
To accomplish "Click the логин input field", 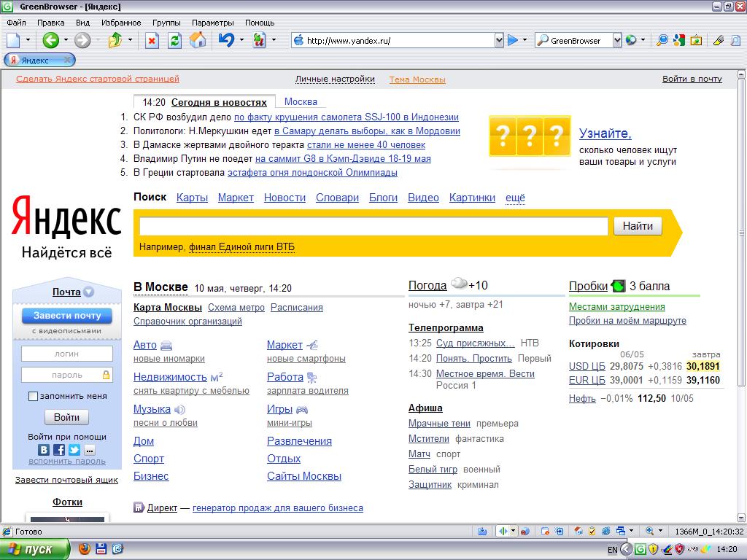I will pyautogui.click(x=66, y=354).
